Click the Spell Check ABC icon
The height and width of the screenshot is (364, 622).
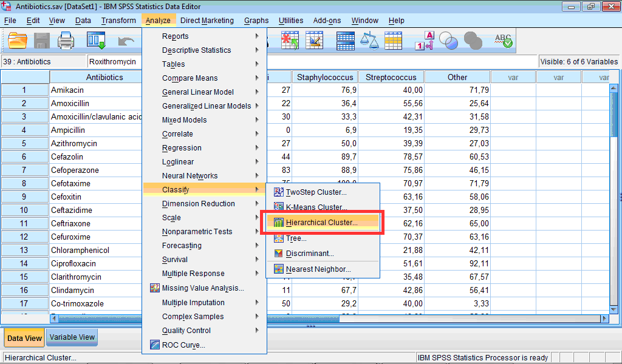click(x=504, y=41)
